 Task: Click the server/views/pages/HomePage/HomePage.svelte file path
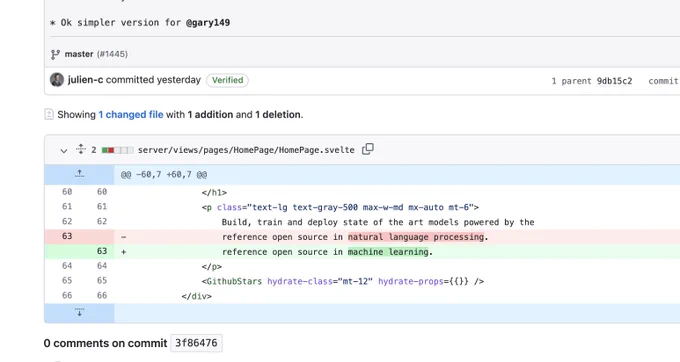click(x=246, y=150)
